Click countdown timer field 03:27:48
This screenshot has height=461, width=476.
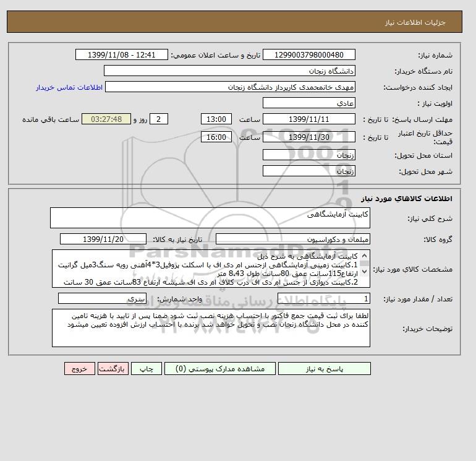pyautogui.click(x=106, y=119)
